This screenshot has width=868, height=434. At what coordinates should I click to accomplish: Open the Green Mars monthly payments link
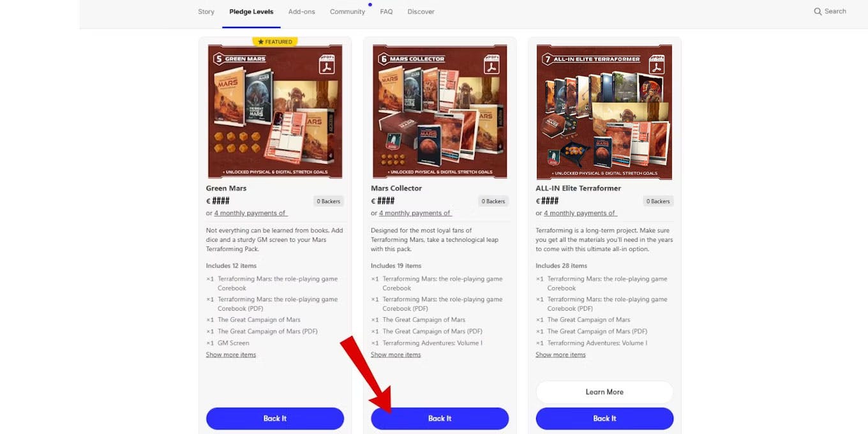(x=251, y=213)
